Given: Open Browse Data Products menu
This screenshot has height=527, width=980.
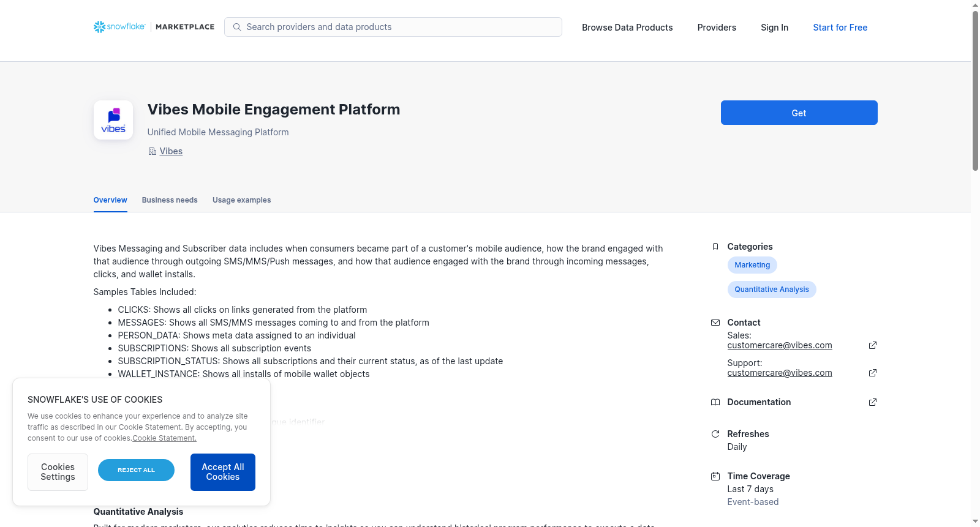Looking at the screenshot, I should click(627, 28).
